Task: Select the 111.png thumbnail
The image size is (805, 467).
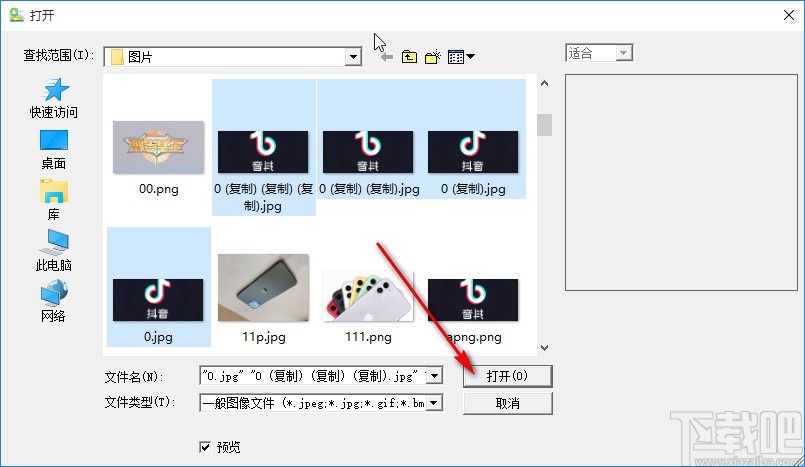Action: pyautogui.click(x=368, y=296)
